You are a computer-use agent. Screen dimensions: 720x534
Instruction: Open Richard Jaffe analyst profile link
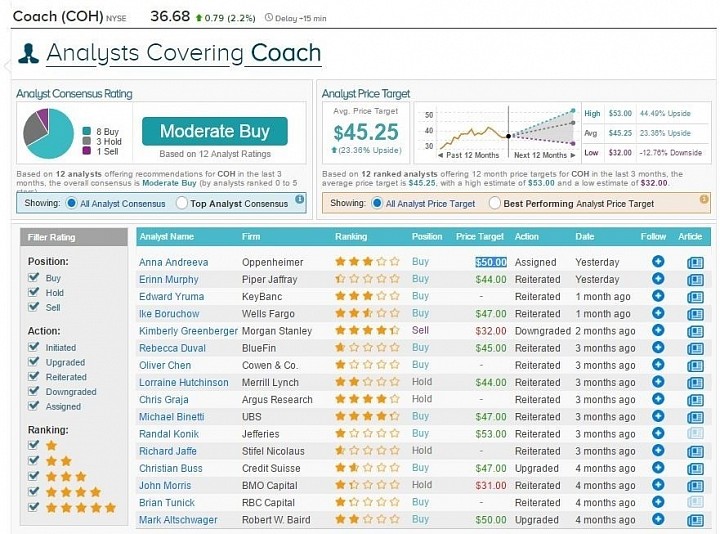point(168,451)
